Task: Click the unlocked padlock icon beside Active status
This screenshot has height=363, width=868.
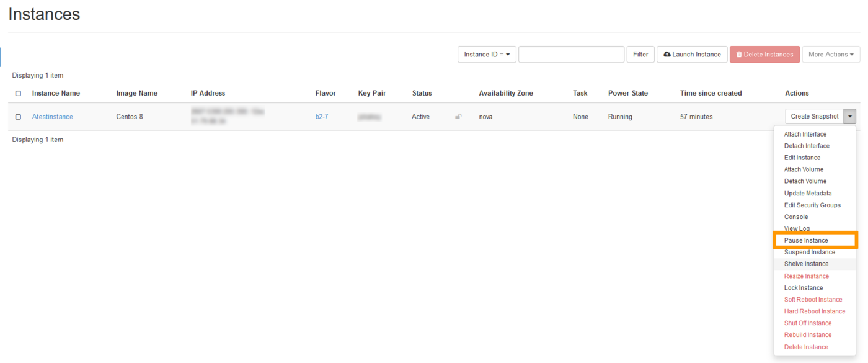Action: [x=458, y=117]
